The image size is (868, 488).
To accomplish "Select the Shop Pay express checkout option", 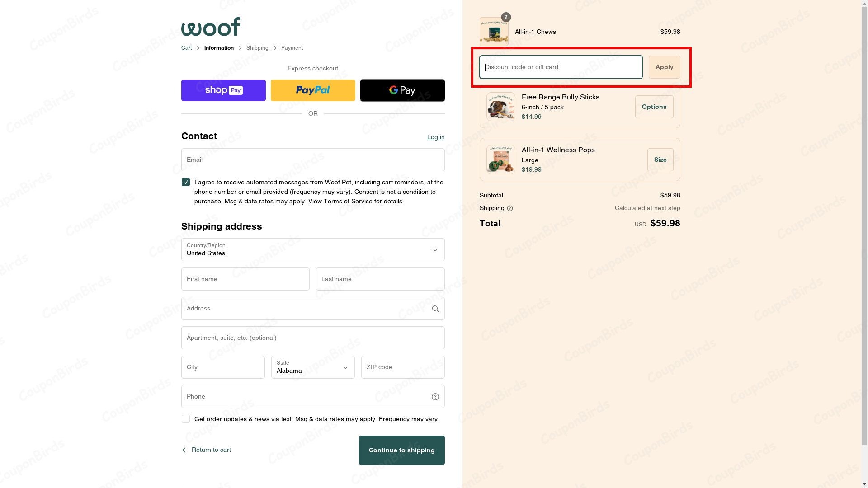I will [223, 90].
